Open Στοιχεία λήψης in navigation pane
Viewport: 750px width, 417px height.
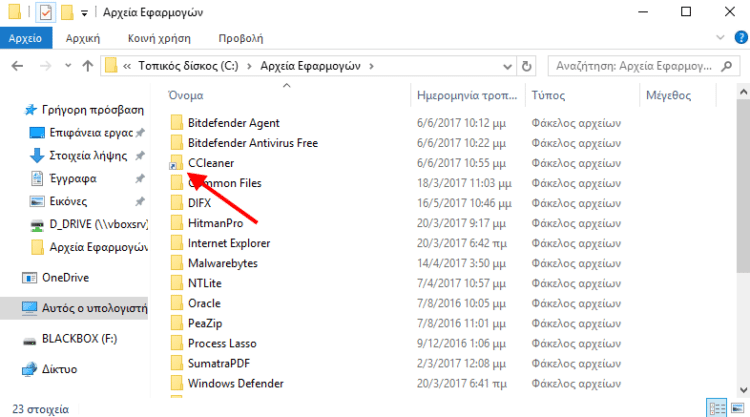pos(88,155)
